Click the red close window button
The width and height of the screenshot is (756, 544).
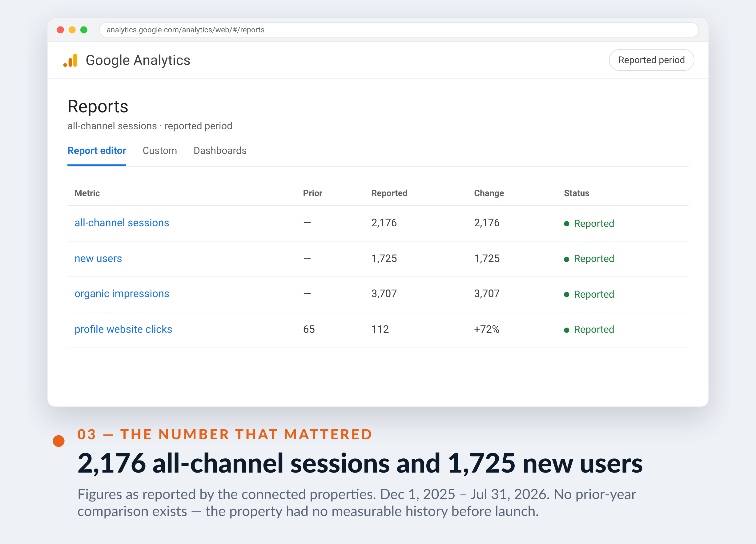60,30
